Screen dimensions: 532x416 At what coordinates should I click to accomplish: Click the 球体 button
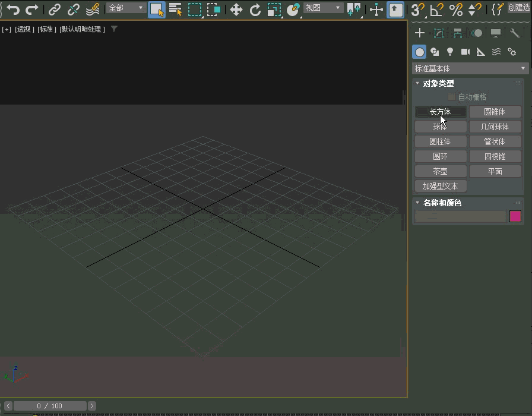pos(441,127)
